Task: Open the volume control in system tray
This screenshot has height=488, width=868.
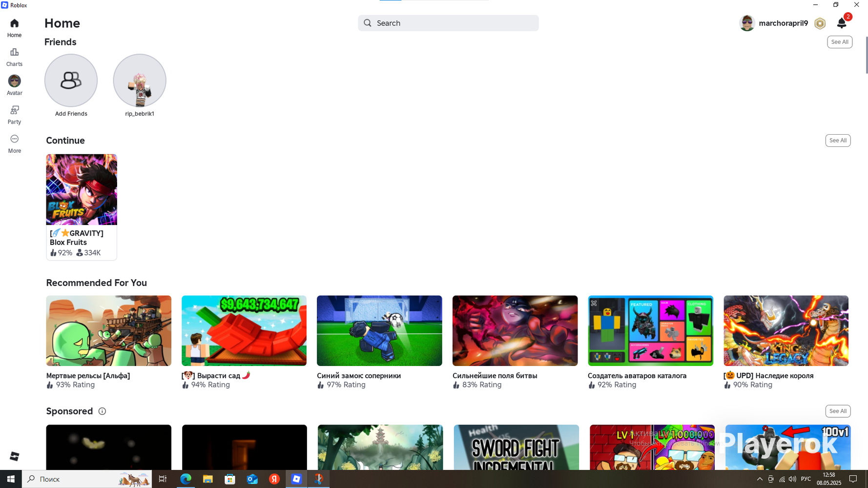Action: pyautogui.click(x=792, y=479)
